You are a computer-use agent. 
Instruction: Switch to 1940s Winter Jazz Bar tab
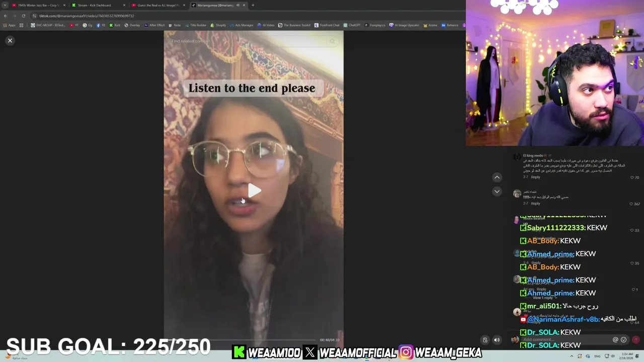tap(38, 5)
